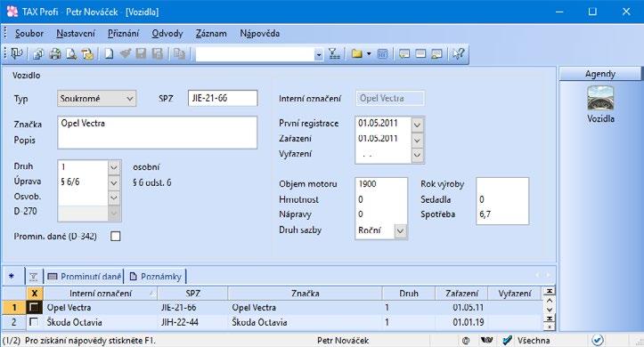Switch to the Prominutí daně tab
The image size is (644, 347).
(85, 277)
